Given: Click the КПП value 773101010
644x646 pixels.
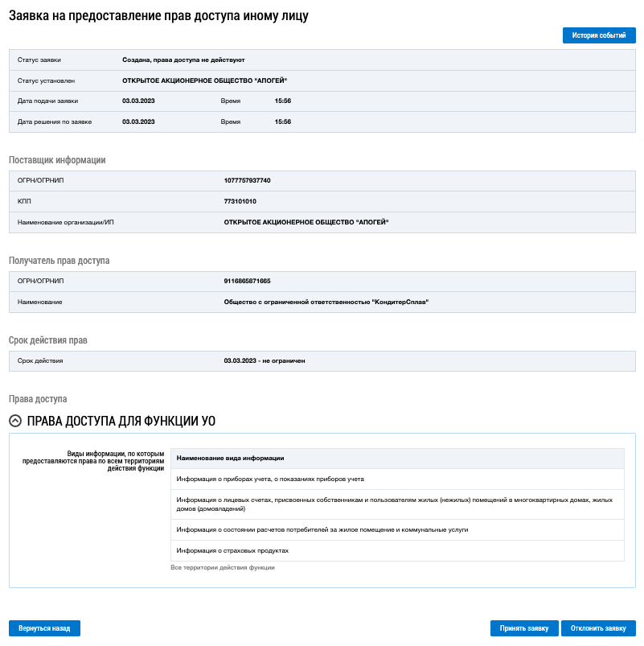Looking at the screenshot, I should [x=240, y=201].
